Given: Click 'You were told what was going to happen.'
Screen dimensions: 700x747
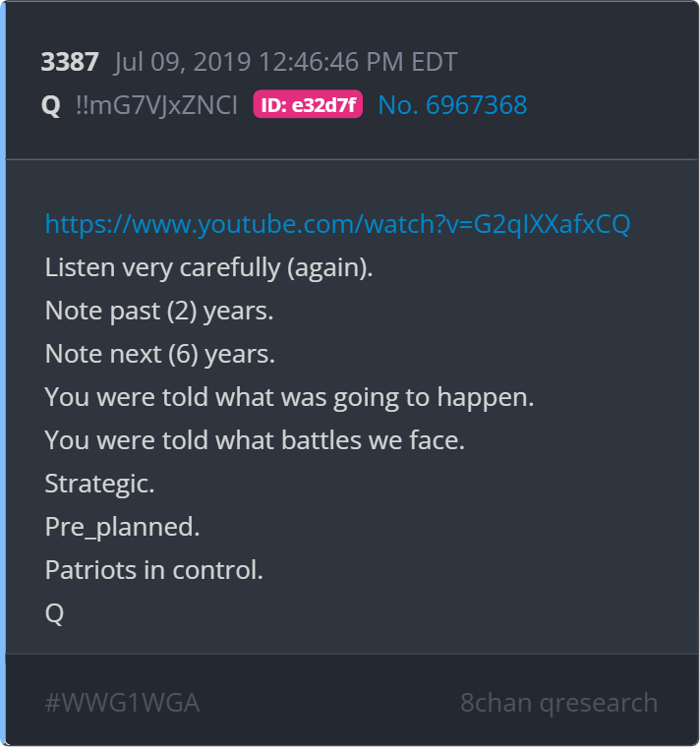Looking at the screenshot, I should [x=289, y=397].
